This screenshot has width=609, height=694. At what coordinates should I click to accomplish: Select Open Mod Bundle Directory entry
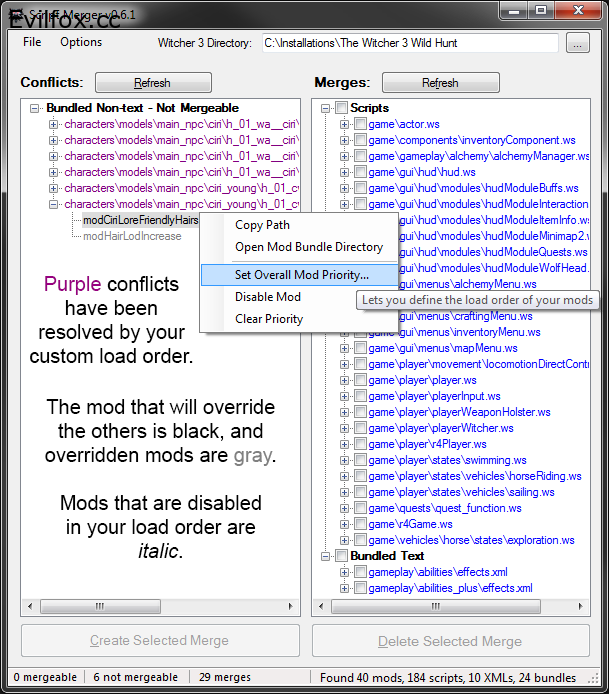(309, 247)
